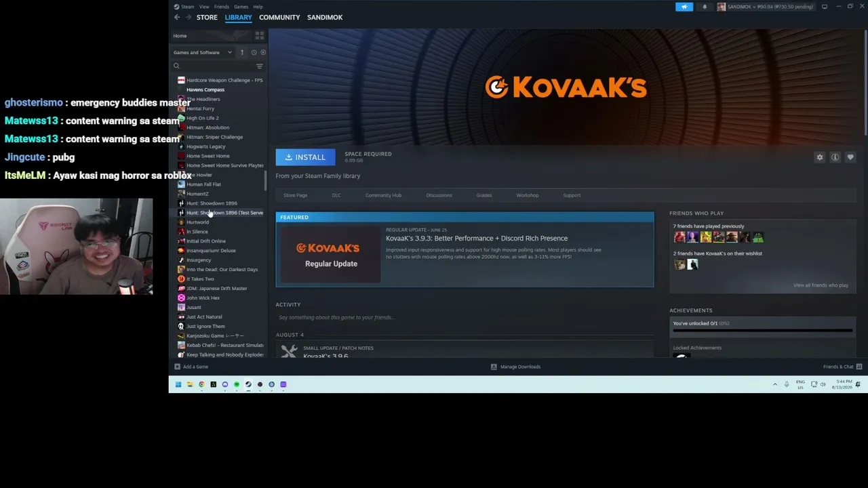Open Manage Downloads at the bottom

tap(515, 367)
